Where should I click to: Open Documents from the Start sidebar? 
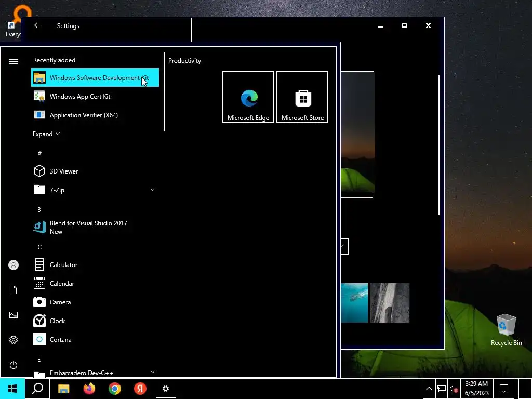pyautogui.click(x=13, y=290)
